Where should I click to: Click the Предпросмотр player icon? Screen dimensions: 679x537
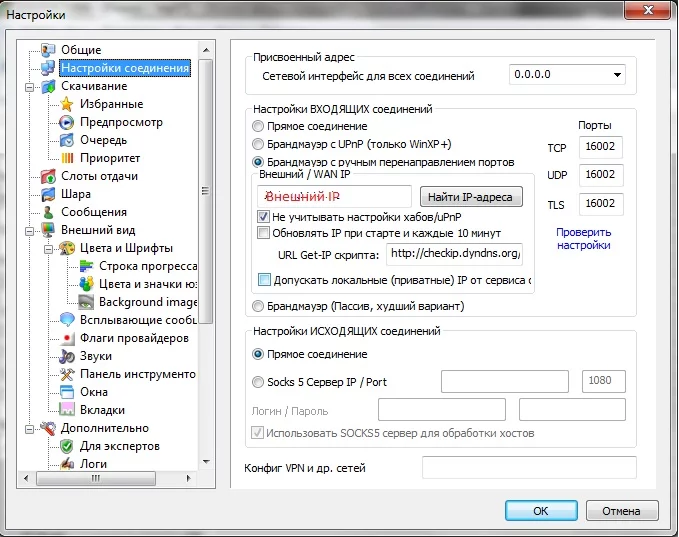pyautogui.click(x=67, y=122)
